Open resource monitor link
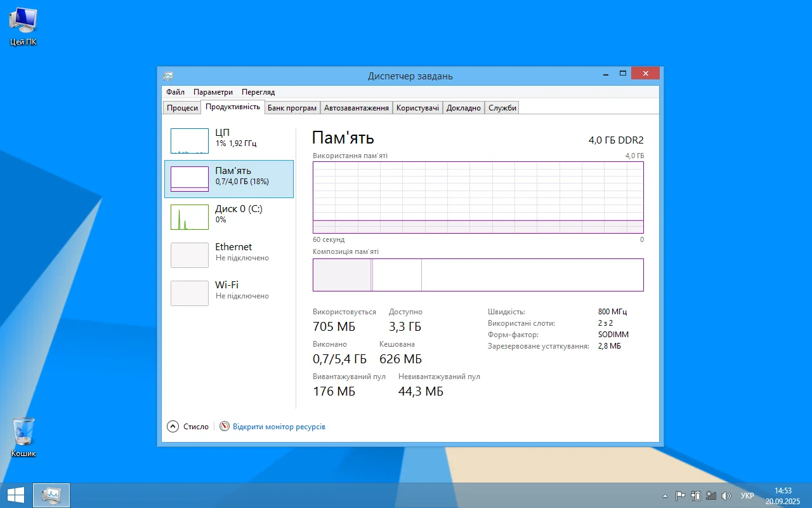 coord(278,427)
